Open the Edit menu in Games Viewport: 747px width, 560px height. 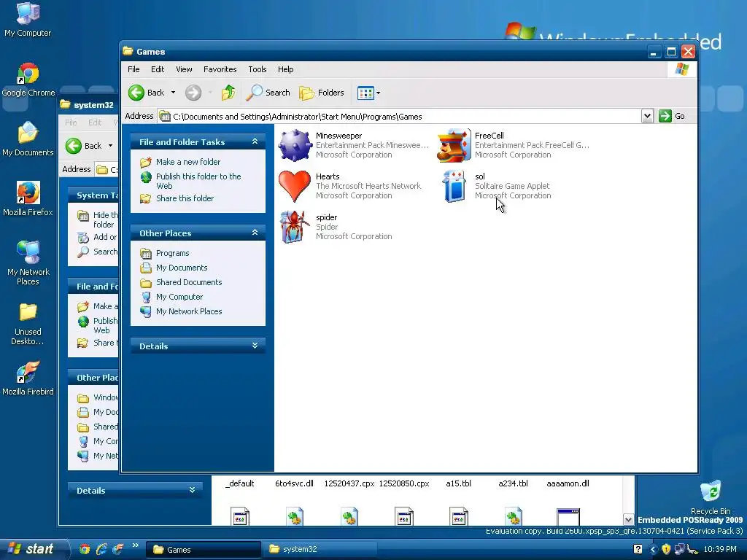pos(158,69)
